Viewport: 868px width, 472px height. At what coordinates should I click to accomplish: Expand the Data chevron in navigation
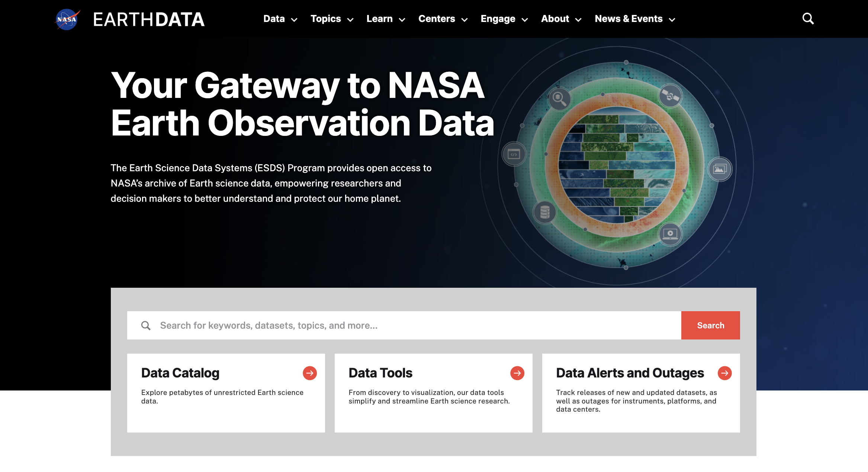(x=294, y=20)
